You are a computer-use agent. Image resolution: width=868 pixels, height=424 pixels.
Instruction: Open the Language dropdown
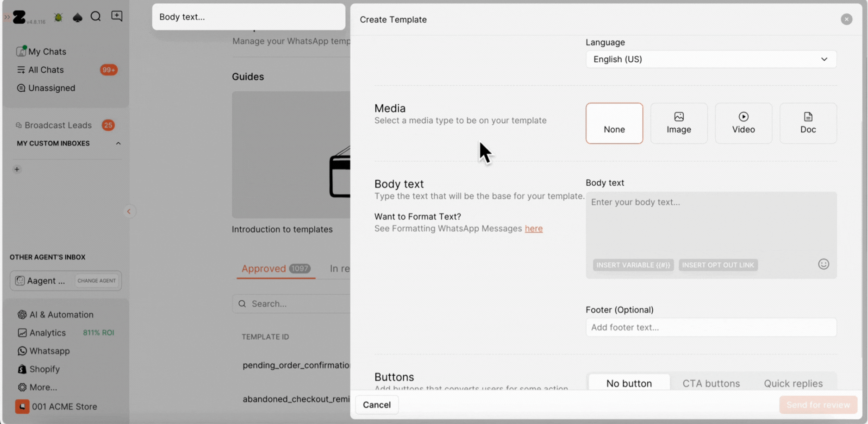click(x=711, y=59)
